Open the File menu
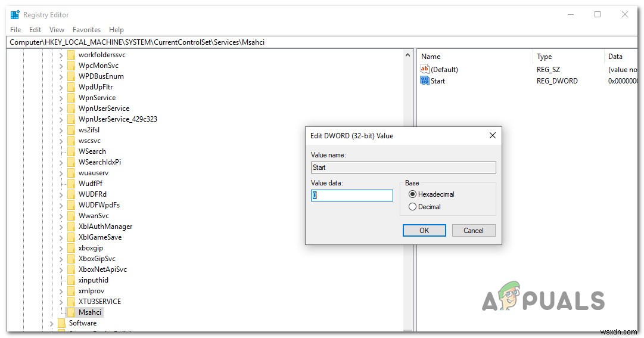This screenshot has height=338, width=644. (x=15, y=30)
